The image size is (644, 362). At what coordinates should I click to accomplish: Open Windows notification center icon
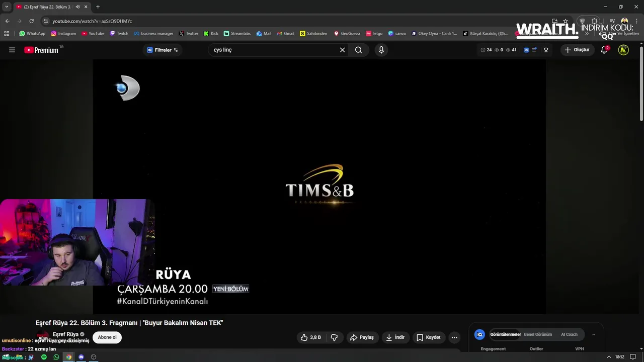[x=634, y=357]
